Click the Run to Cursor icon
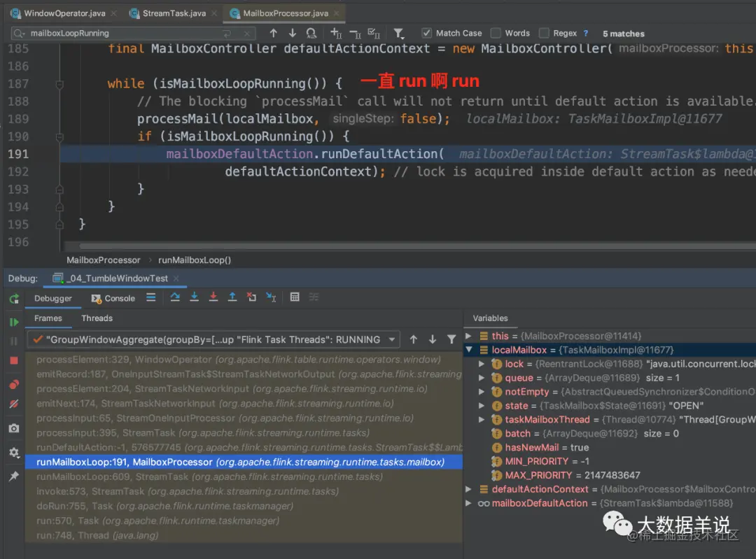The width and height of the screenshot is (756, 559). tap(271, 297)
